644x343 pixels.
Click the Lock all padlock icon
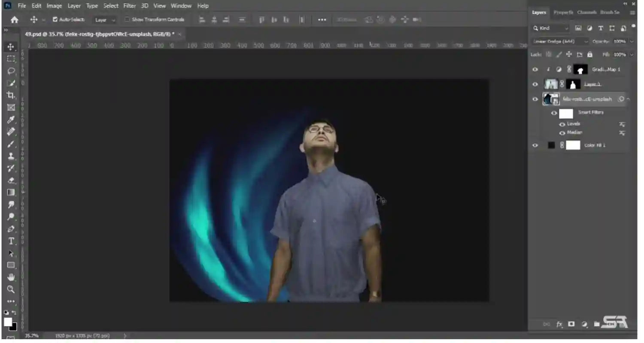pyautogui.click(x=590, y=54)
